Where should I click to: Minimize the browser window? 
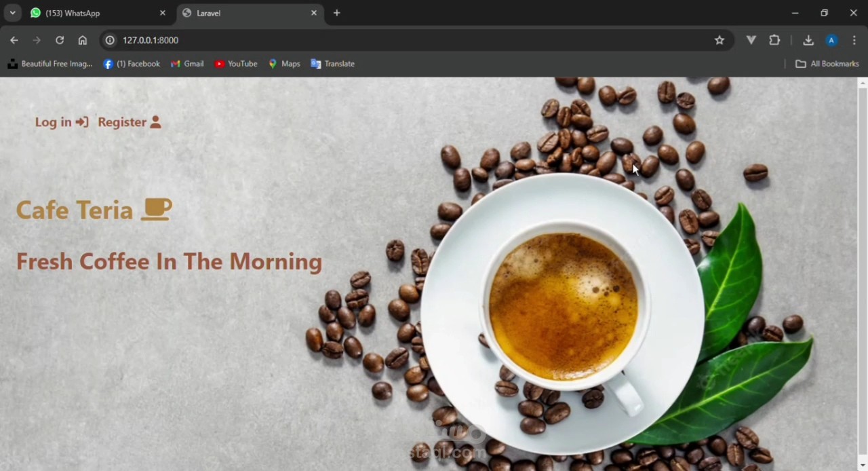point(795,13)
